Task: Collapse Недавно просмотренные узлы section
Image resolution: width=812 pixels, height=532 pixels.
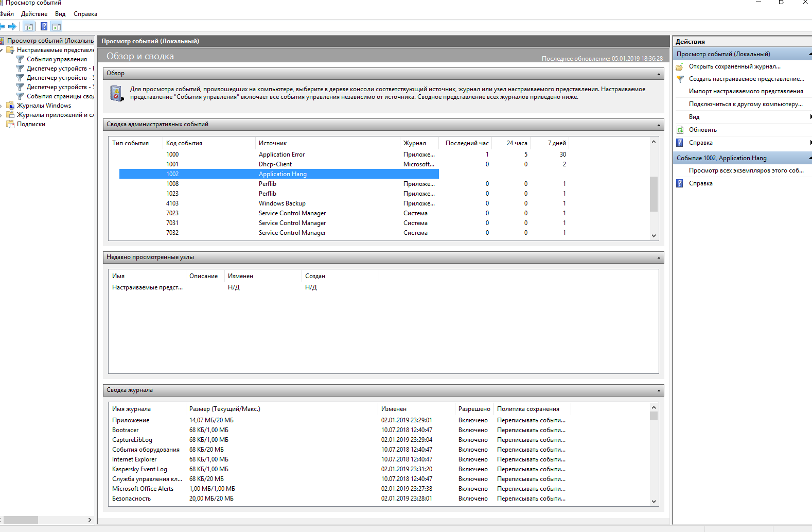Action: click(x=659, y=258)
